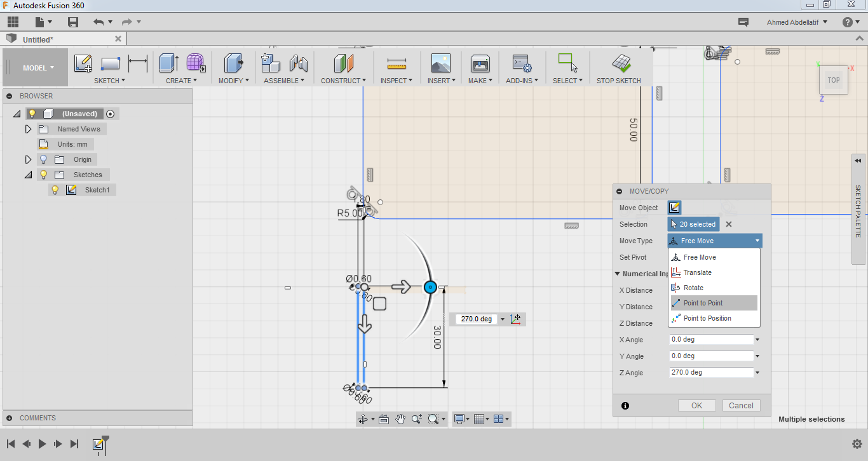
Task: Click the Zoom navigation tool
Action: [417, 419]
